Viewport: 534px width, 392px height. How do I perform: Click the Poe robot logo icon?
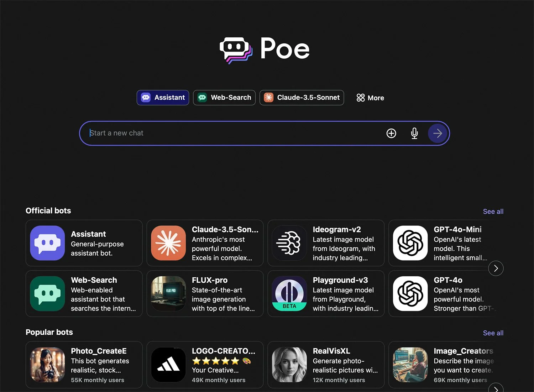click(x=236, y=50)
